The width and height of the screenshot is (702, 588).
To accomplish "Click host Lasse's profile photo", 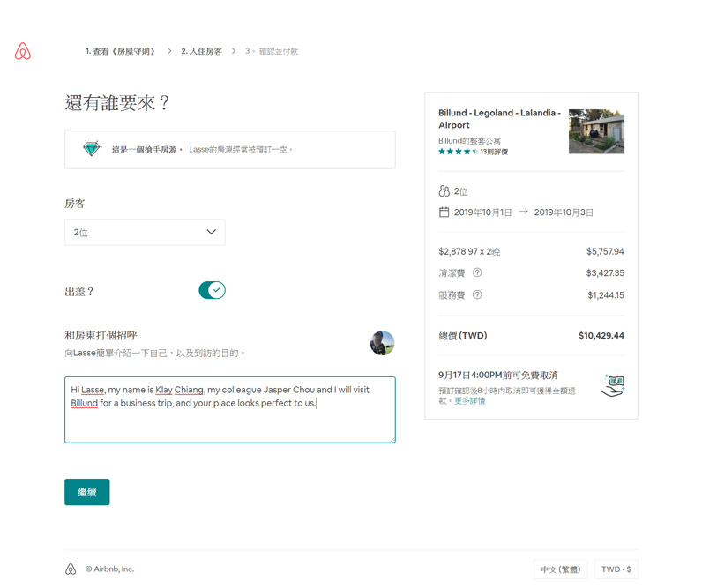I will pos(382,343).
